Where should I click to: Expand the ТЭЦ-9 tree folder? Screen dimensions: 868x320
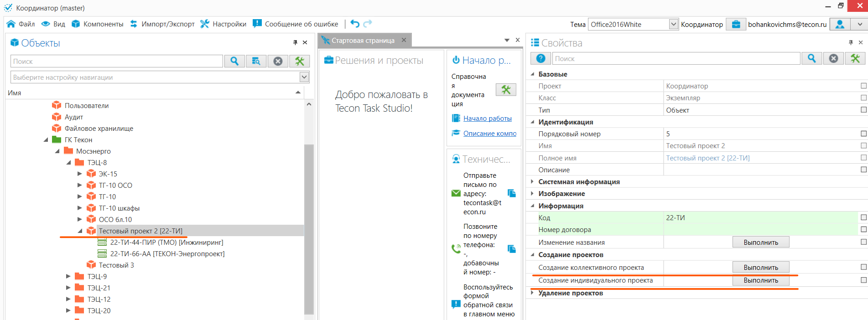[x=68, y=276]
